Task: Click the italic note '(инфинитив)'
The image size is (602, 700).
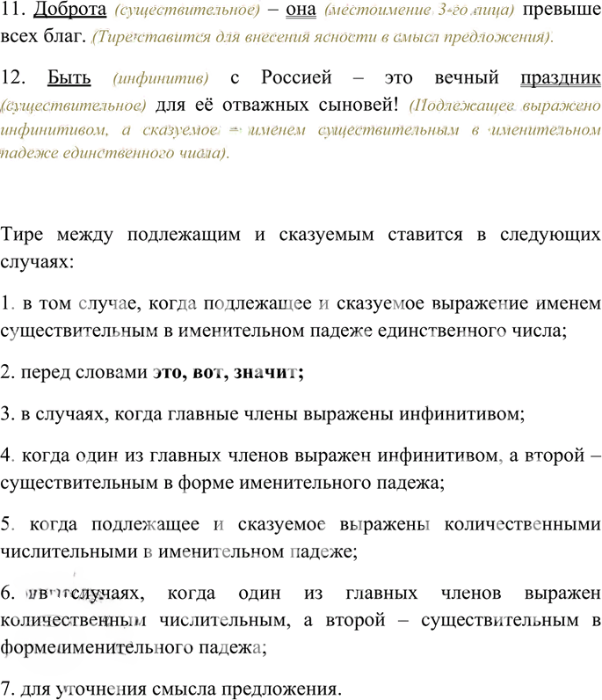Action: coord(161,78)
